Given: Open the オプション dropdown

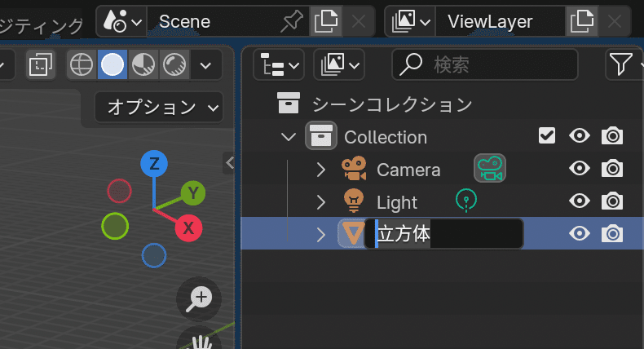Looking at the screenshot, I should pyautogui.click(x=159, y=108).
